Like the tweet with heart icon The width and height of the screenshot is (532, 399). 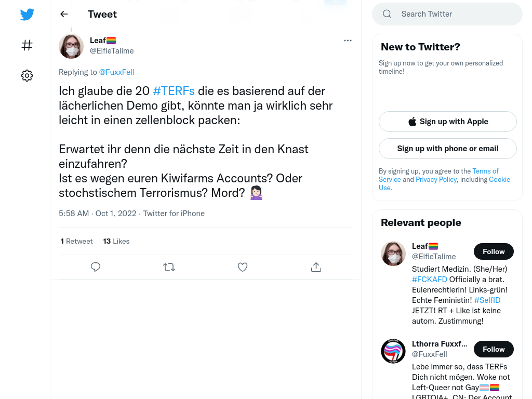point(243,267)
